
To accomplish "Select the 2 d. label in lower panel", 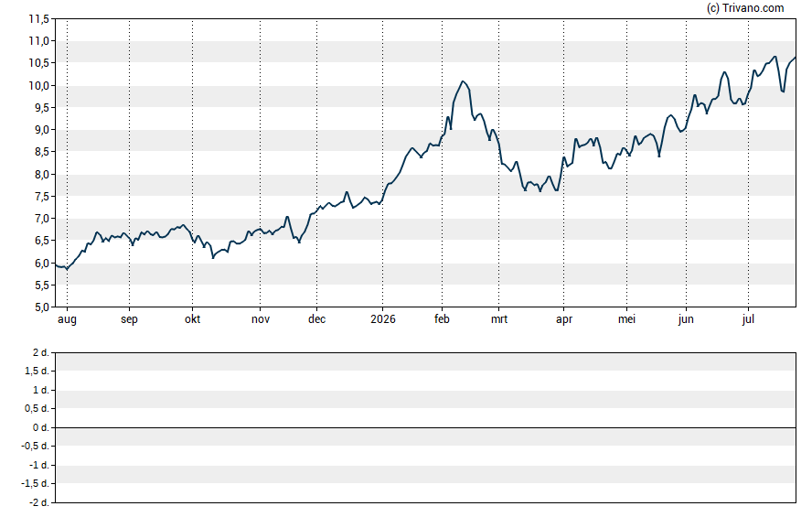I will (40, 353).
